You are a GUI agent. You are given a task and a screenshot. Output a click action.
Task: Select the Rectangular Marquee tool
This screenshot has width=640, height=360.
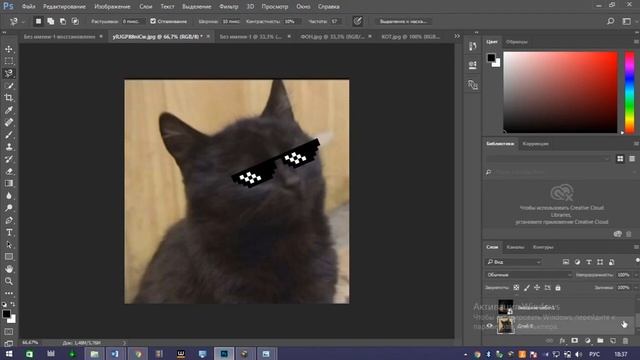pos(9,61)
